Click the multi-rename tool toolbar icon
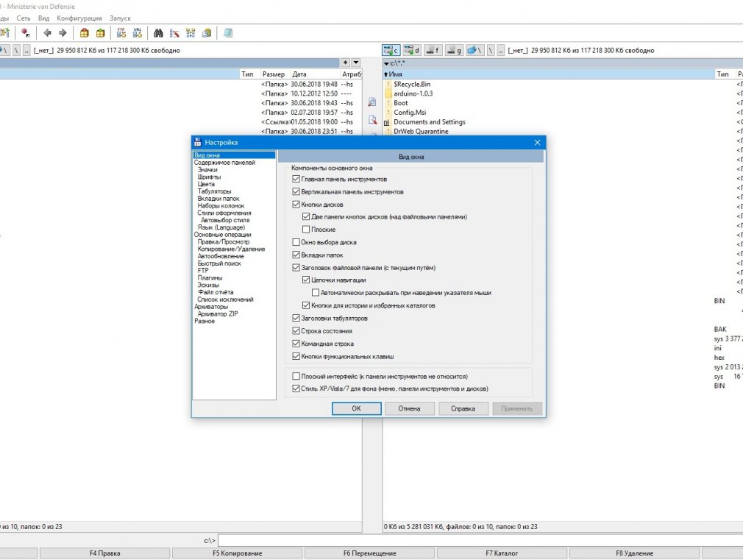The image size is (743, 560). click(x=174, y=32)
